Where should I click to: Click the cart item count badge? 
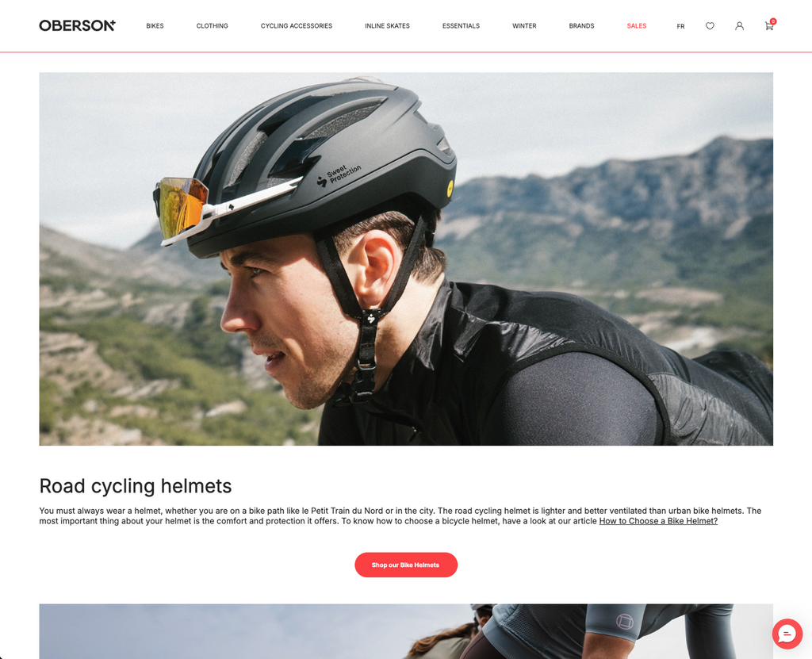pos(772,21)
